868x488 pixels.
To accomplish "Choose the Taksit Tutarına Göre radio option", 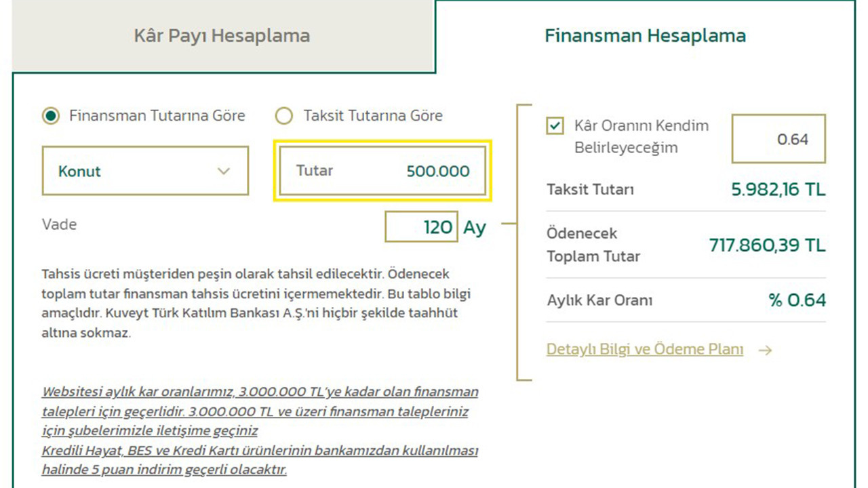I will click(x=283, y=116).
